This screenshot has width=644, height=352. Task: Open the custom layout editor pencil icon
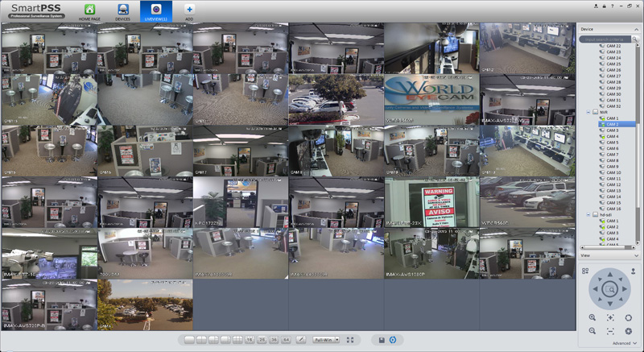click(301, 340)
